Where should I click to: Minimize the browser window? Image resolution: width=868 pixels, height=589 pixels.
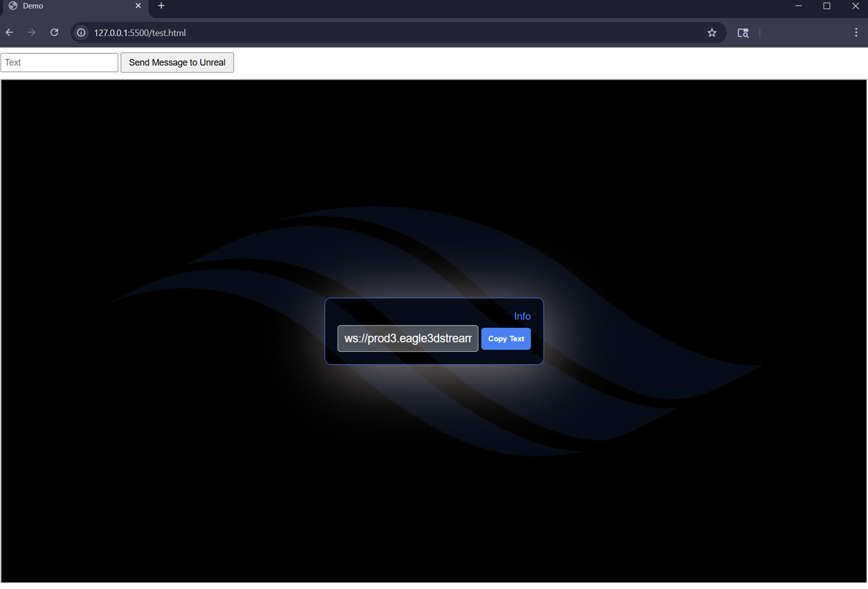pyautogui.click(x=798, y=6)
